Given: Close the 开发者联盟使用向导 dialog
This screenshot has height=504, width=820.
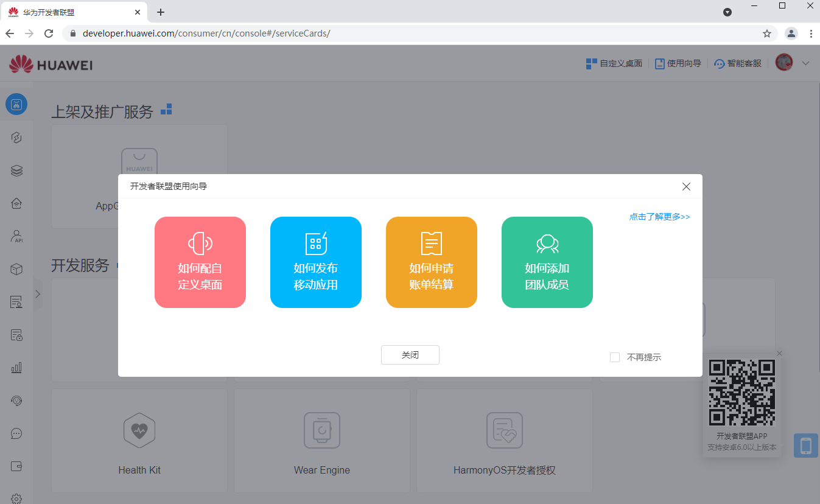Looking at the screenshot, I should click(686, 187).
